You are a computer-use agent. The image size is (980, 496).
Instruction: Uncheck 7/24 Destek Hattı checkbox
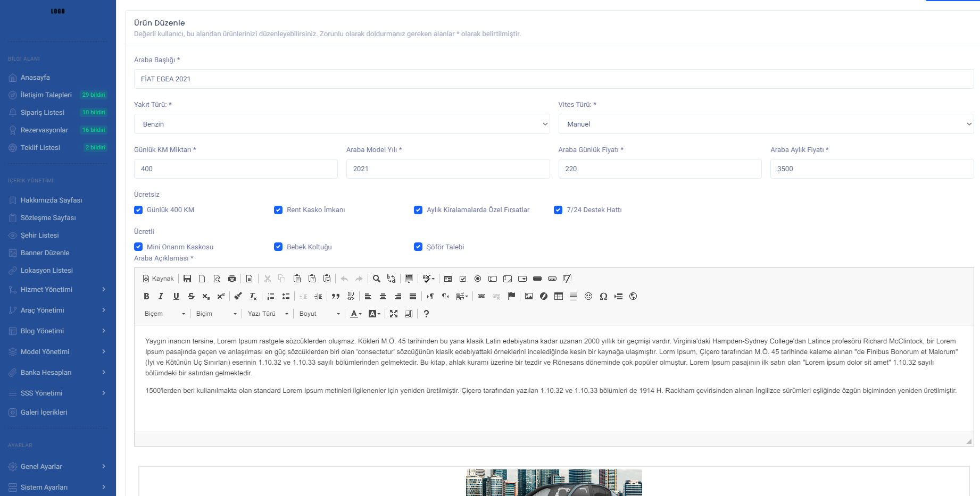pos(558,209)
